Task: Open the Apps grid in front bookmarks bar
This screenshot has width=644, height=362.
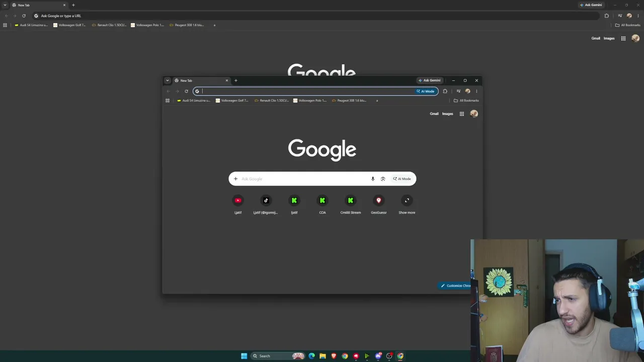Action: [x=168, y=101]
